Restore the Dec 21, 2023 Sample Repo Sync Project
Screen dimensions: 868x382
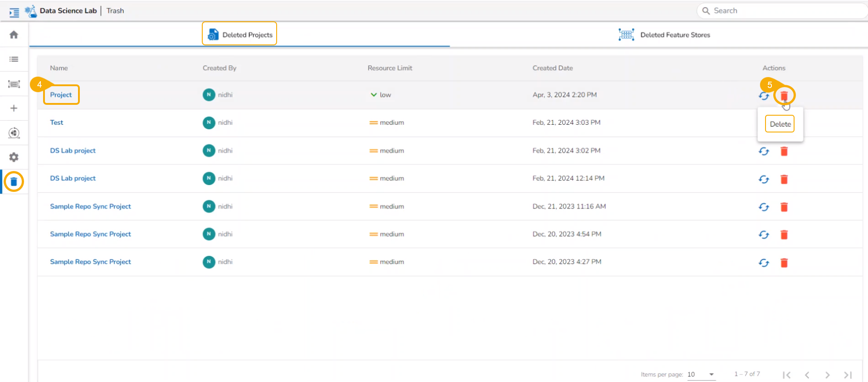(764, 207)
